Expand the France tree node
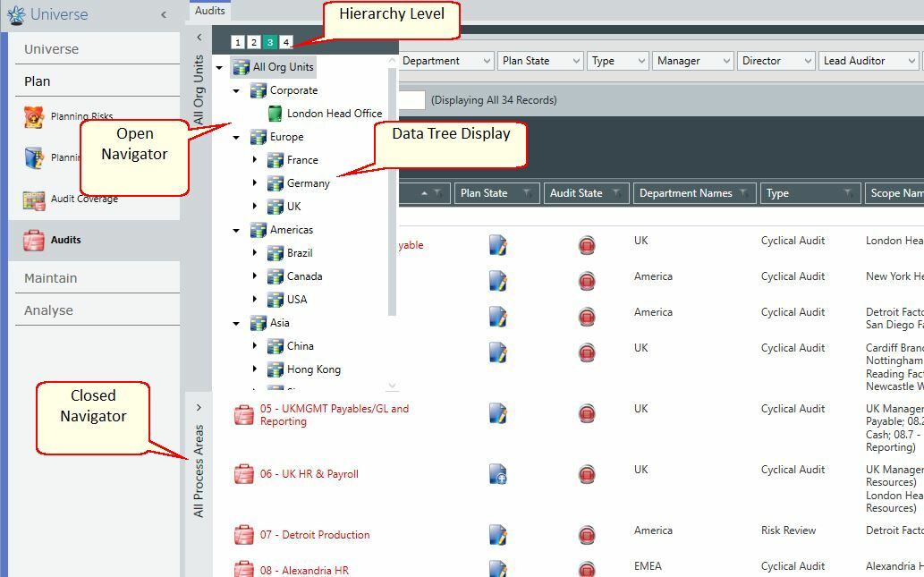This screenshot has width=924, height=577. [x=255, y=159]
